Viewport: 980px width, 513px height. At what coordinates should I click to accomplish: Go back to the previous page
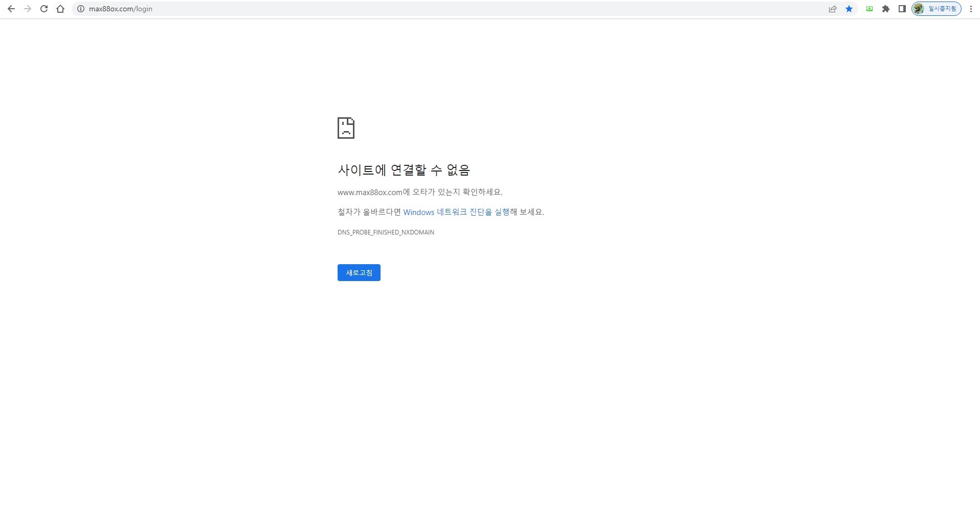pyautogui.click(x=11, y=9)
